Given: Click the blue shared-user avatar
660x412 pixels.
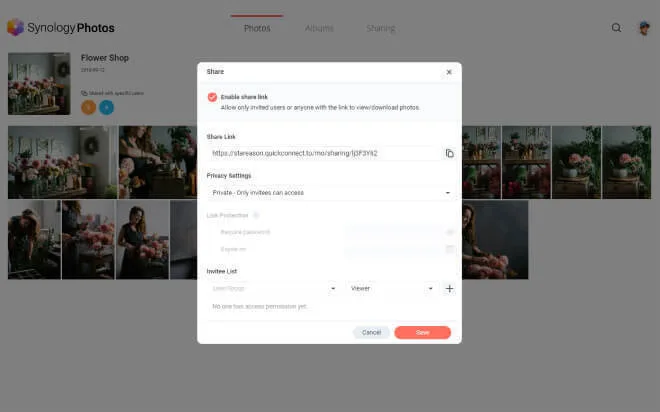Looking at the screenshot, I should [x=106, y=107].
